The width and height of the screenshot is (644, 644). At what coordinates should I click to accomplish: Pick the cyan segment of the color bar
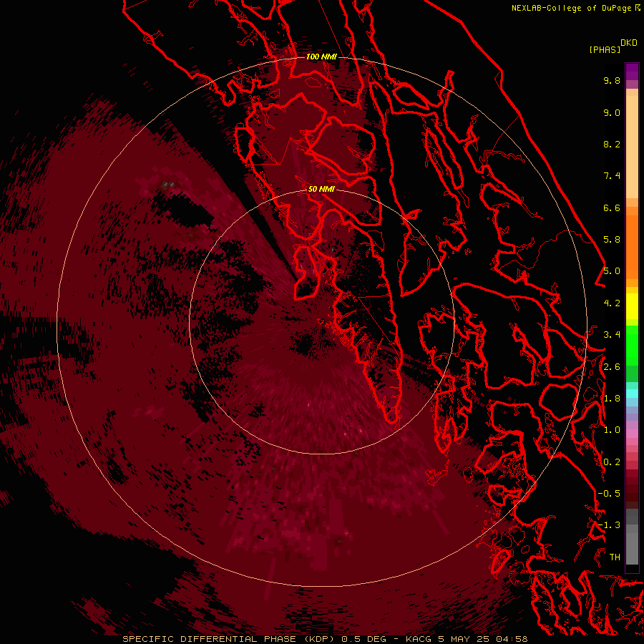tap(632, 394)
